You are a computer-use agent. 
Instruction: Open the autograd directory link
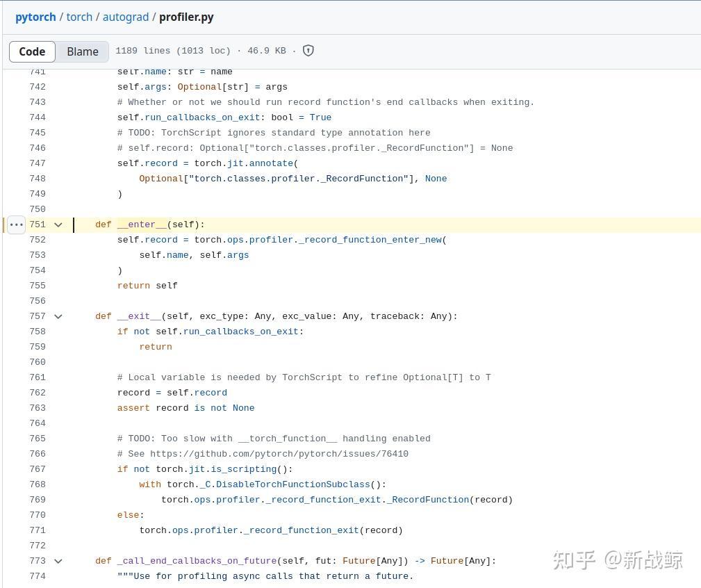coord(126,17)
